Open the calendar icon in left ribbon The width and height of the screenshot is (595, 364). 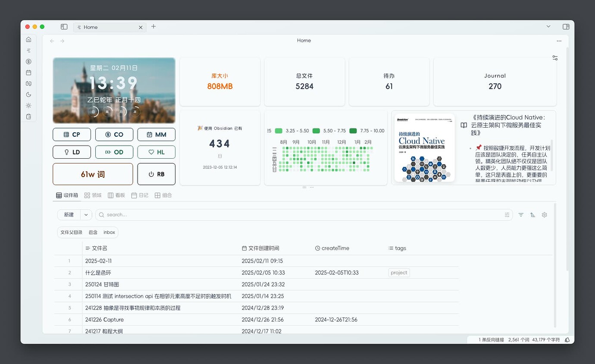(28, 72)
